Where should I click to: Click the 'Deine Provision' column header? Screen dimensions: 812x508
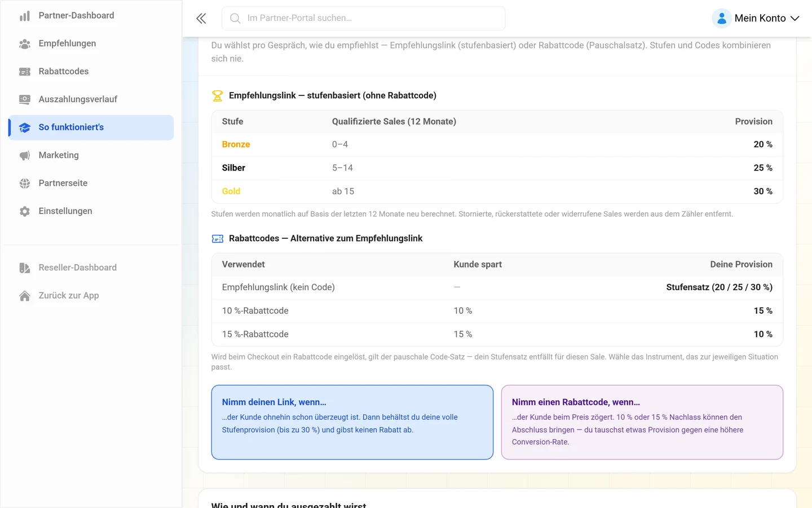pos(741,264)
